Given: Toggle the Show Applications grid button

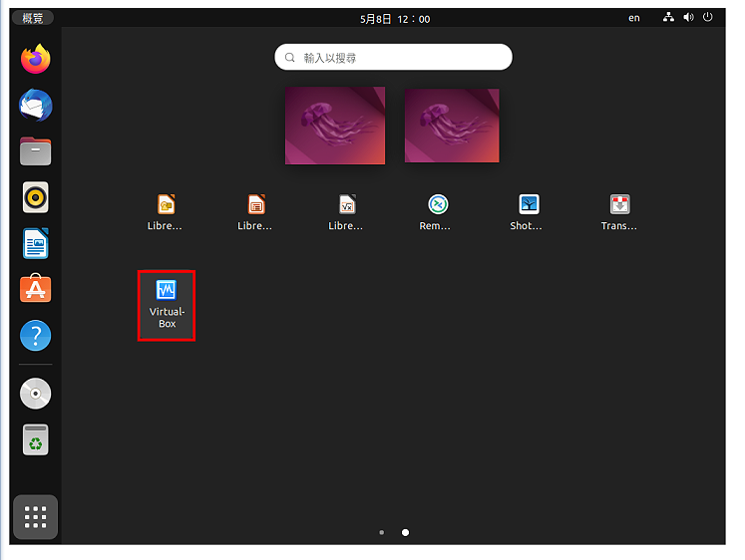Looking at the screenshot, I should pos(36,517).
